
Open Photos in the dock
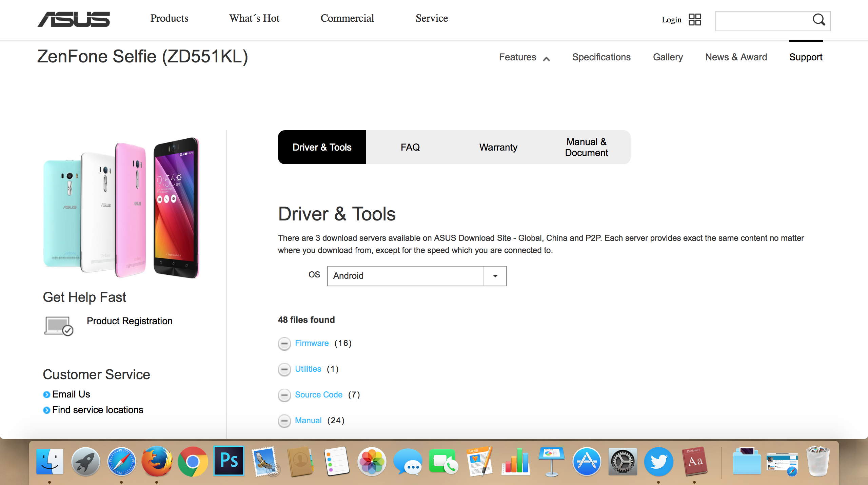372,461
